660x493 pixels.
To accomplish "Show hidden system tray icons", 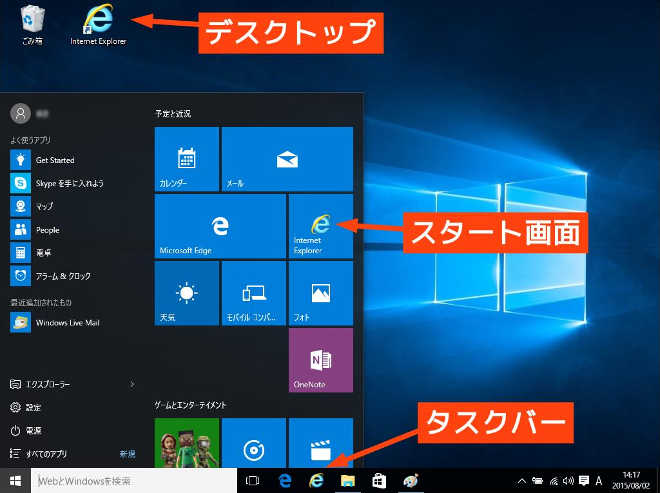I will click(x=521, y=481).
